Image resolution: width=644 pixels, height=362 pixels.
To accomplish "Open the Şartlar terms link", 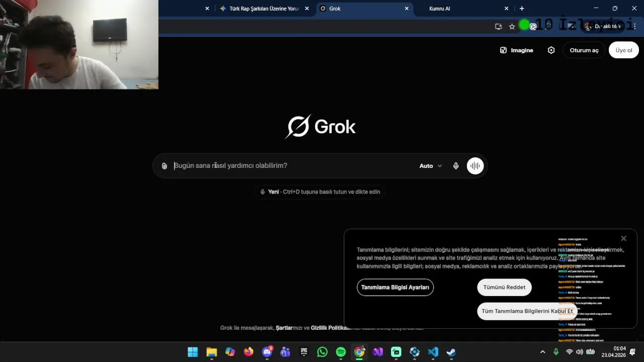I will [x=284, y=328].
